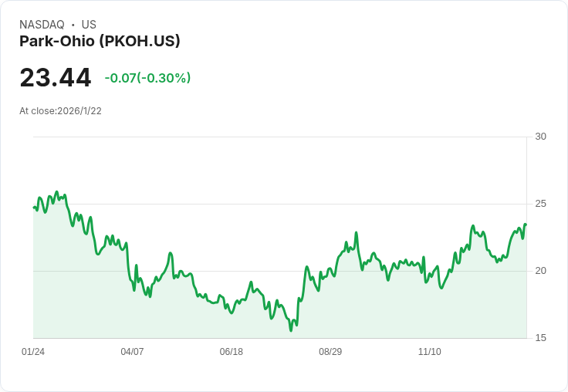The height and width of the screenshot is (392, 568).
Task: Select the 06/18 date on the x-axis
Action: (x=231, y=352)
